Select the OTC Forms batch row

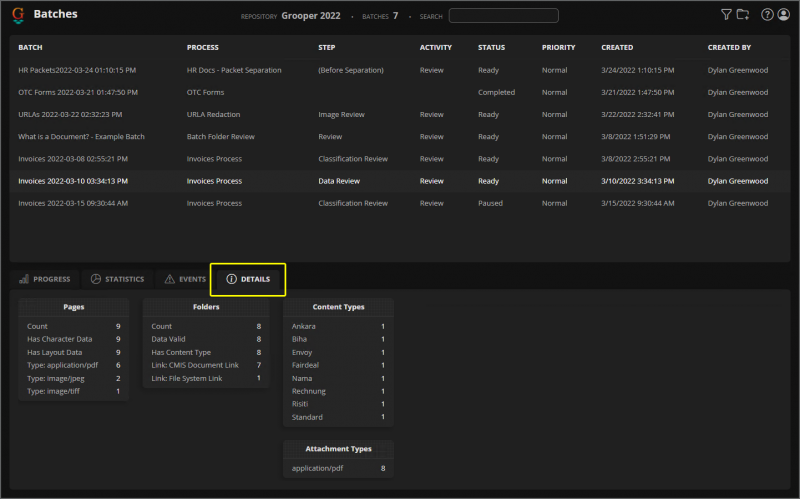[x=77, y=92]
